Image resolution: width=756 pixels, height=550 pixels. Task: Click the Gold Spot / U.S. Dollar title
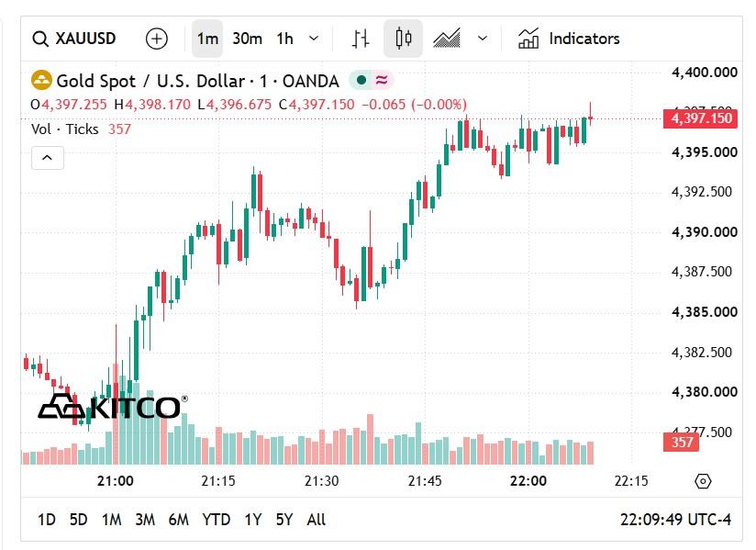coord(197,81)
